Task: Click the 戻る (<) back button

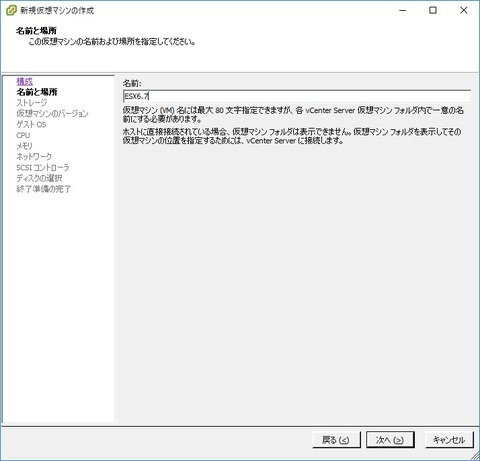Action: [336, 440]
